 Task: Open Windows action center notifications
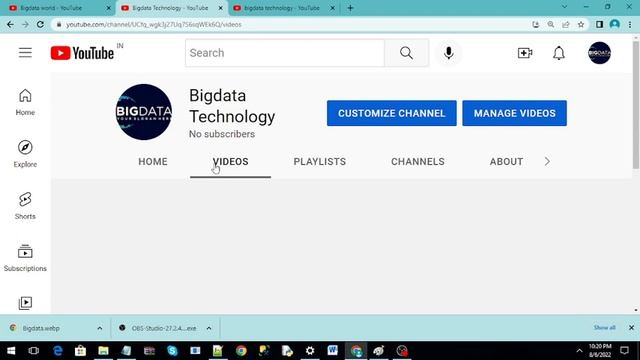(x=624, y=351)
